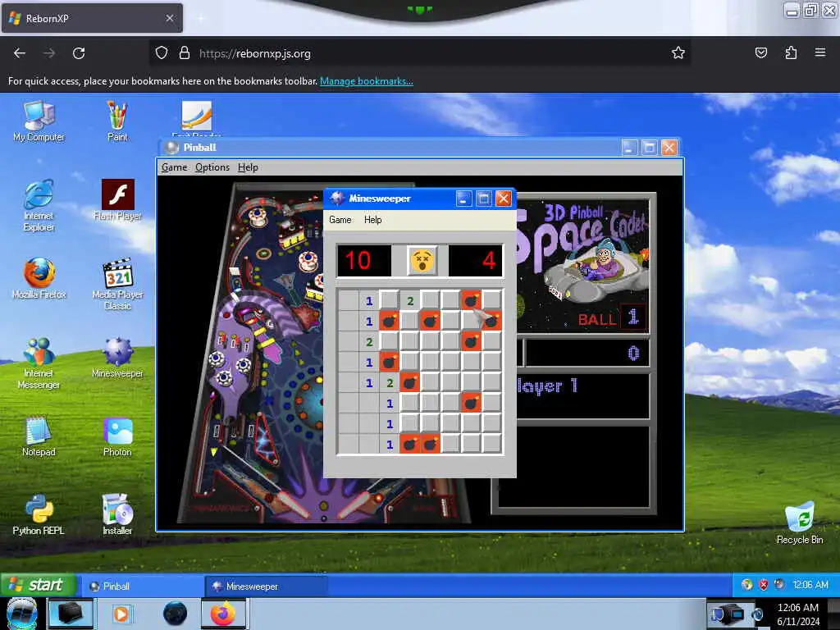
Task: Select the RebornXP browser tab
Action: coord(92,18)
